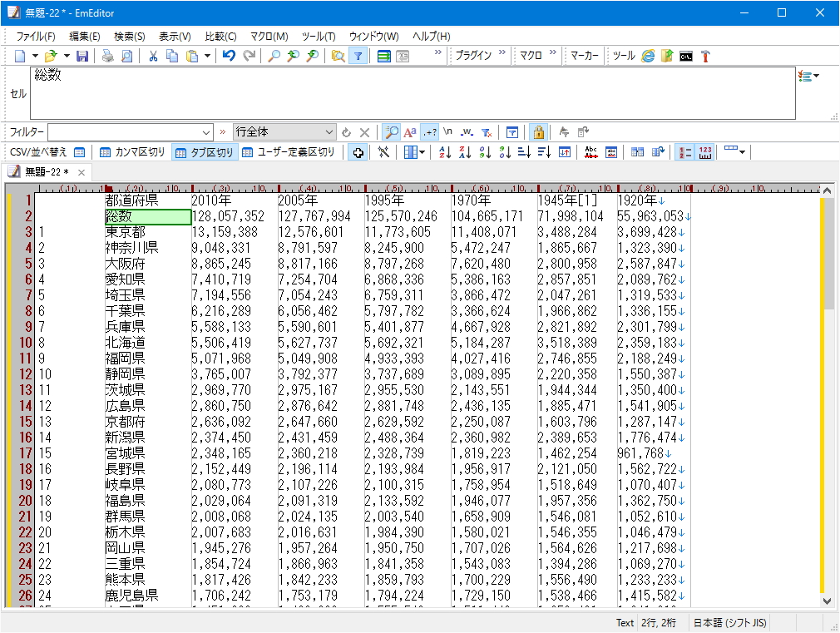Sort numbers largest to smallest icon

click(505, 152)
